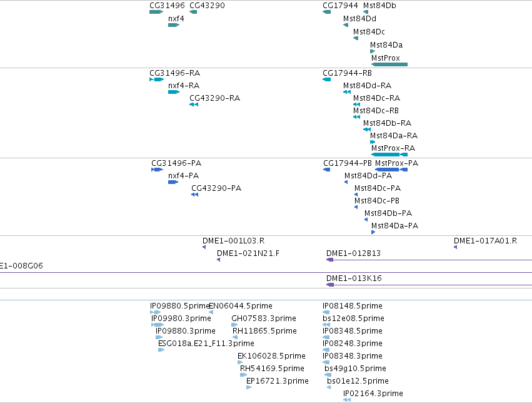Click the Mst84Dc-PB label text
The image size is (532, 403).
tap(376, 201)
